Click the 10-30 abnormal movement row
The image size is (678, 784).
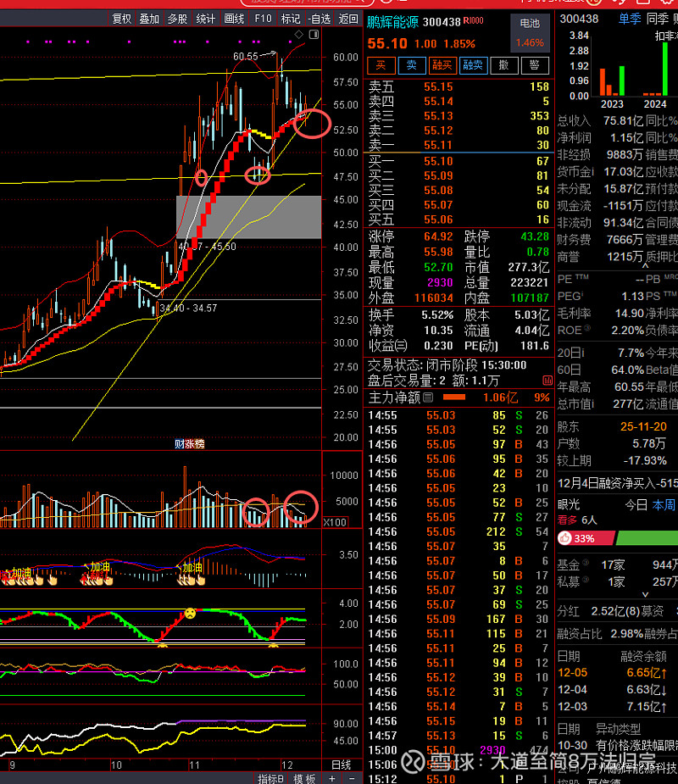pyautogui.click(x=618, y=746)
